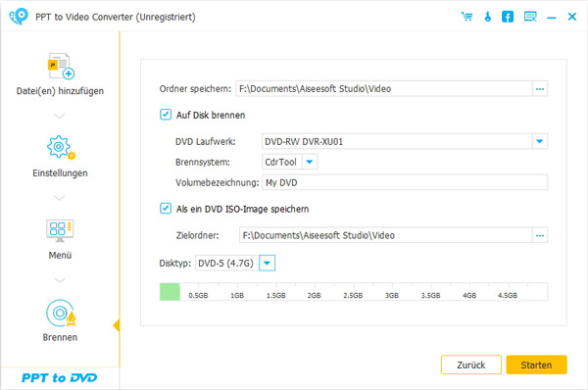Click the Brennen disc burn icon
588x390 pixels.
click(x=61, y=313)
